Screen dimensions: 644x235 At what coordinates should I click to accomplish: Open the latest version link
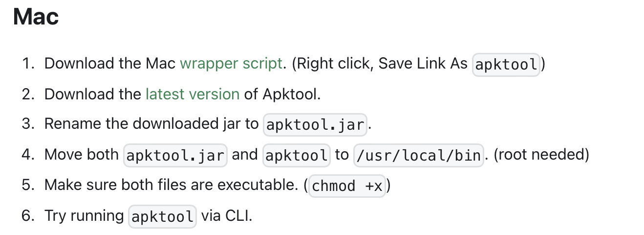193,94
